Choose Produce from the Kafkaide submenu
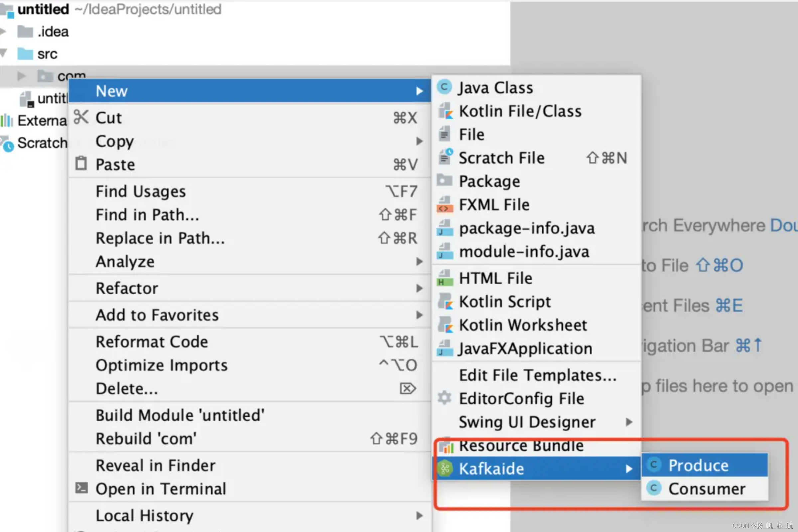The width and height of the screenshot is (798, 532). 698,465
